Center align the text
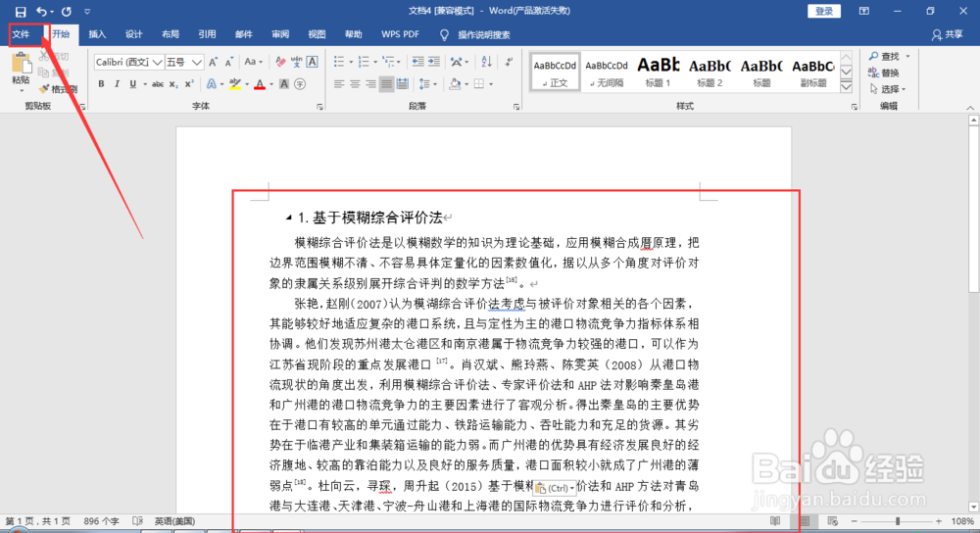The width and height of the screenshot is (980, 533). [355, 83]
